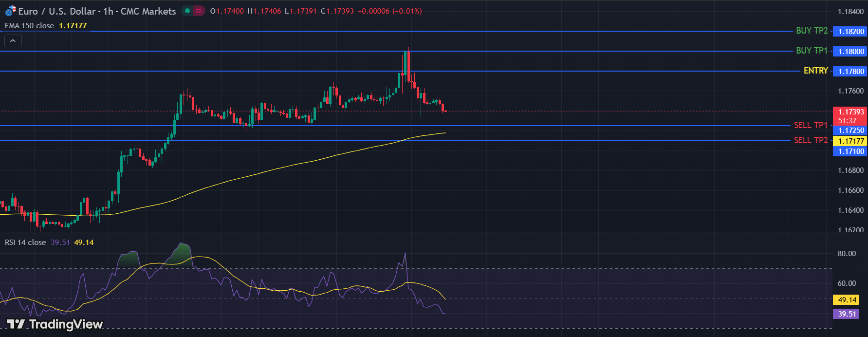This screenshot has width=868, height=337.
Task: Click the 1.18200 price axis label
Action: coord(850,32)
